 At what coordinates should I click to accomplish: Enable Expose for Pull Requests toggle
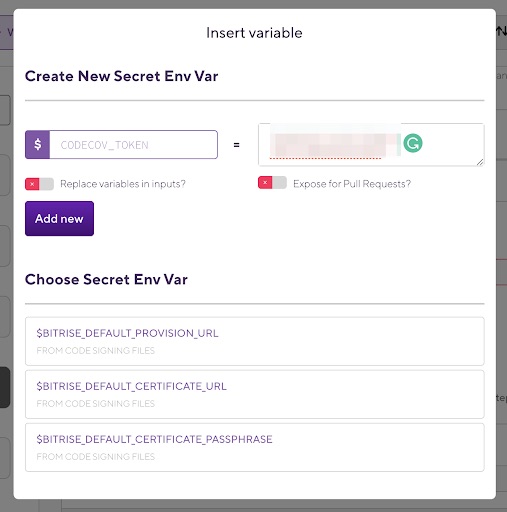point(272,183)
